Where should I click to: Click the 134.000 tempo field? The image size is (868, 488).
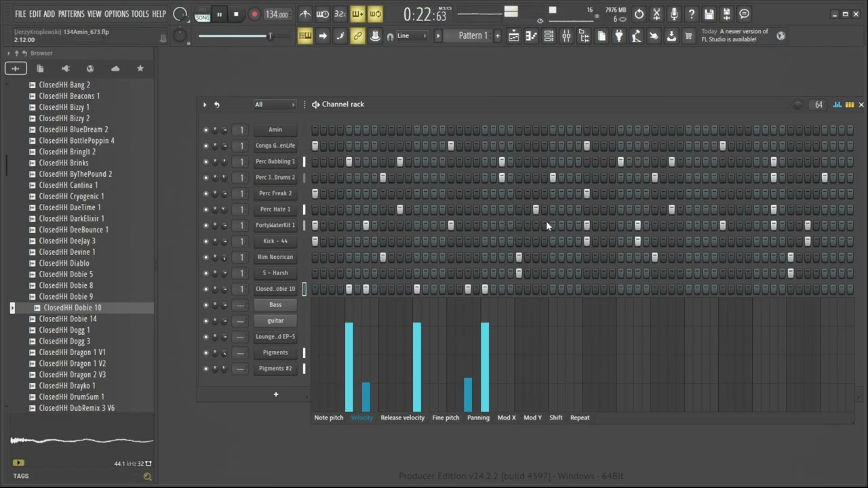(x=277, y=14)
